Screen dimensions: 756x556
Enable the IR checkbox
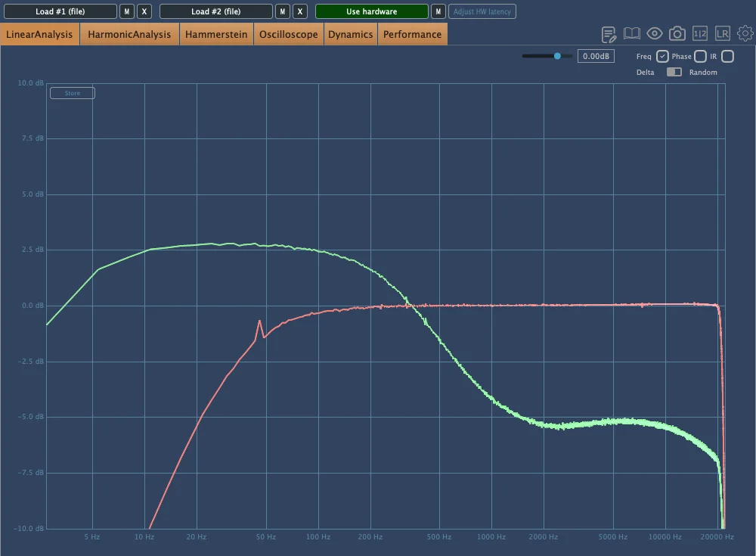coord(727,57)
